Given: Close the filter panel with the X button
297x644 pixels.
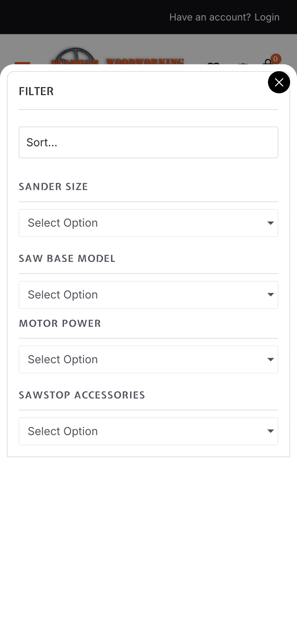Looking at the screenshot, I should point(279,82).
